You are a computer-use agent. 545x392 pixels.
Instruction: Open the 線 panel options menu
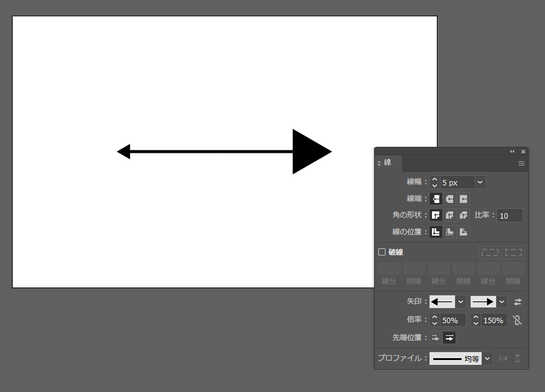pyautogui.click(x=521, y=163)
